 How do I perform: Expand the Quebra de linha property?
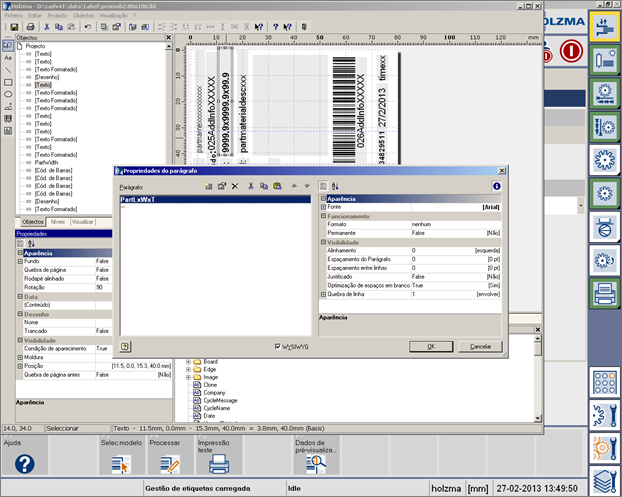323,294
